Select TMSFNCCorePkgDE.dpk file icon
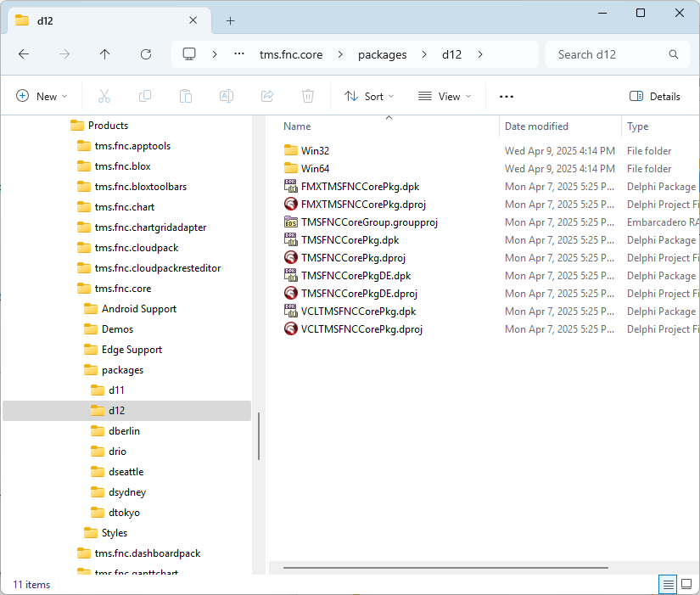700x595 pixels. point(291,276)
